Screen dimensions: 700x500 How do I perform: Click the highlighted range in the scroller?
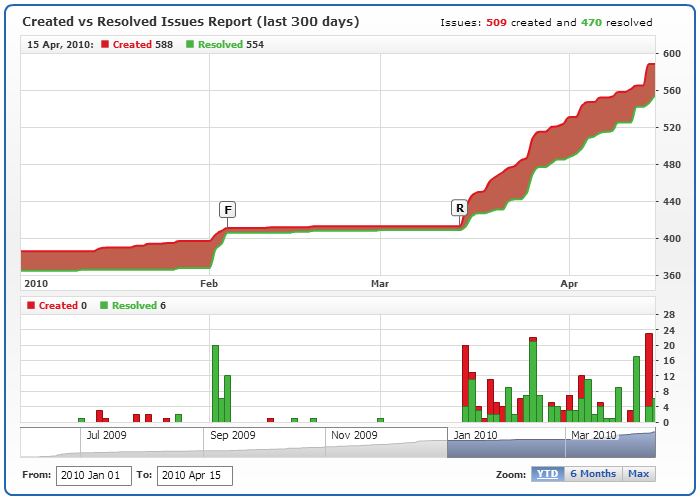550,442
